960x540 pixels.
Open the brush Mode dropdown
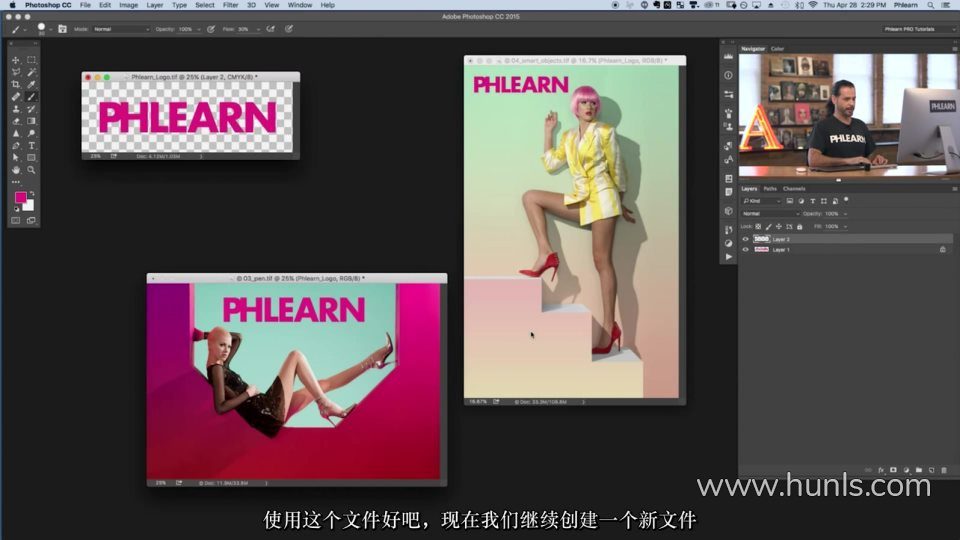[x=121, y=29]
